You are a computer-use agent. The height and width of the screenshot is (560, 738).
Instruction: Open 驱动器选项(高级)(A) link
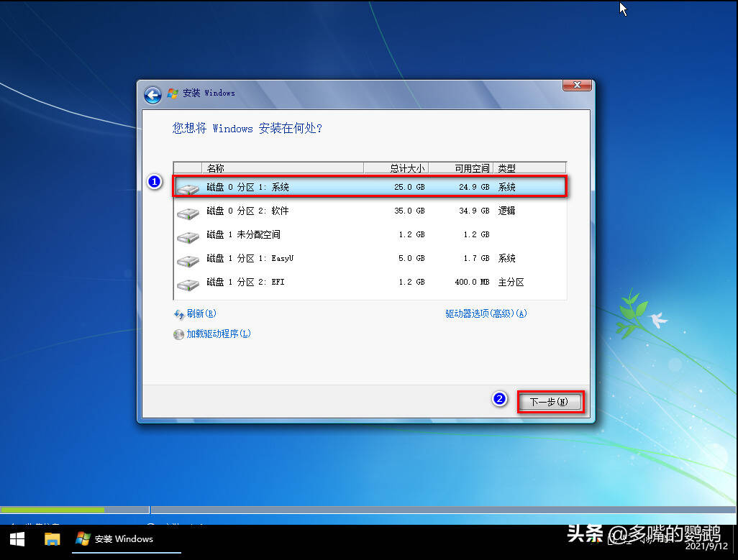(486, 313)
